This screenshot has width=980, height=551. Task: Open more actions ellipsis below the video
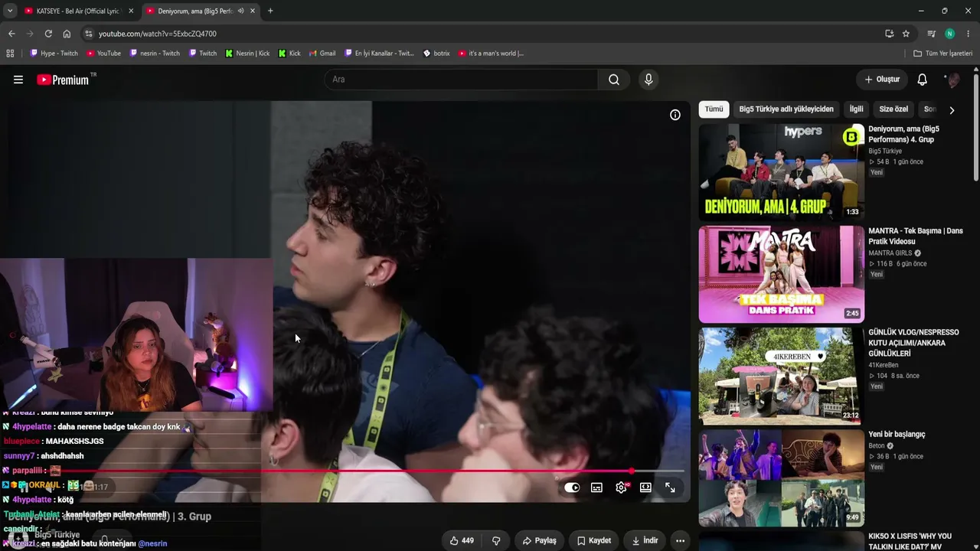(x=680, y=540)
